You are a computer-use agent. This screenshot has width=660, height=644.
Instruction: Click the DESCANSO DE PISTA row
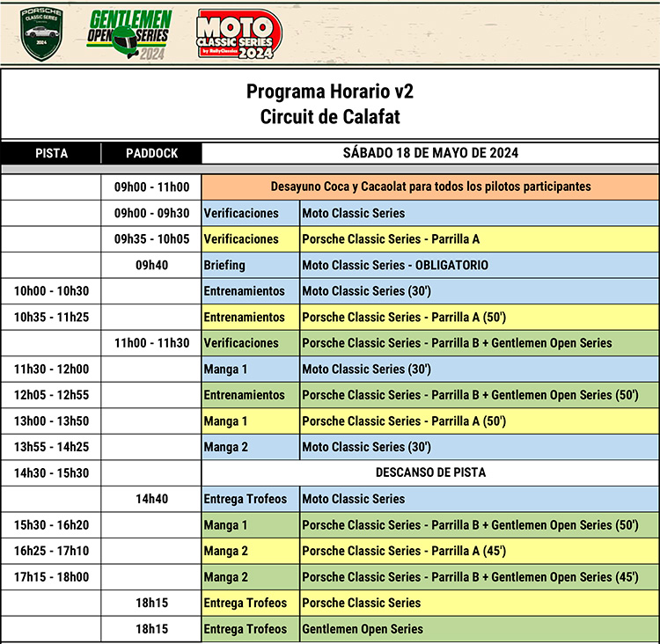[429, 472]
